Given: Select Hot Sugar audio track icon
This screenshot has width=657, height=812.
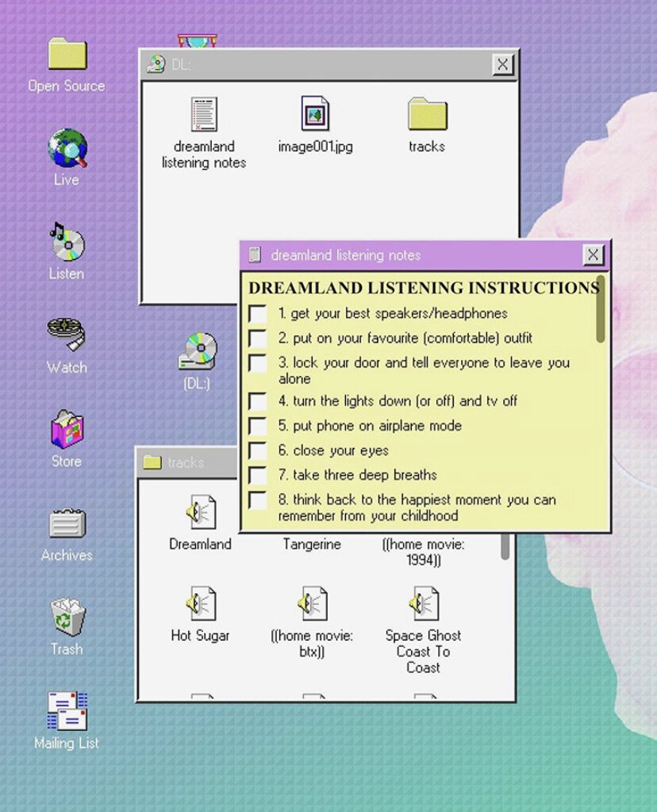Looking at the screenshot, I should pyautogui.click(x=201, y=603).
